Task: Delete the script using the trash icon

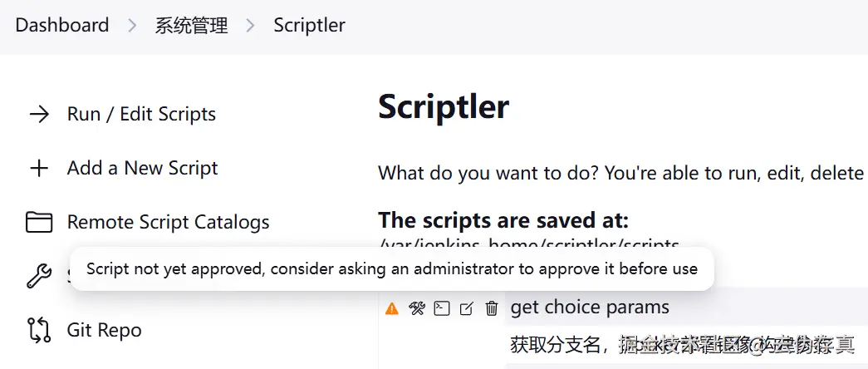Action: [492, 308]
